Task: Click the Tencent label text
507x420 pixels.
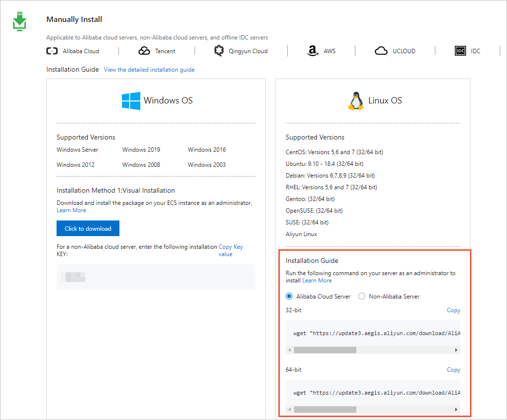Action: tap(165, 51)
